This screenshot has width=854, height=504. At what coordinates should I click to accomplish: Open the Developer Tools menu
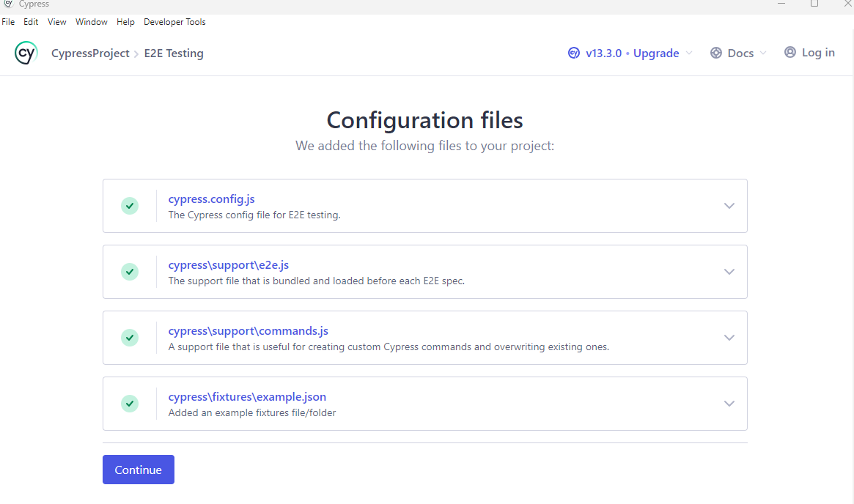click(174, 22)
